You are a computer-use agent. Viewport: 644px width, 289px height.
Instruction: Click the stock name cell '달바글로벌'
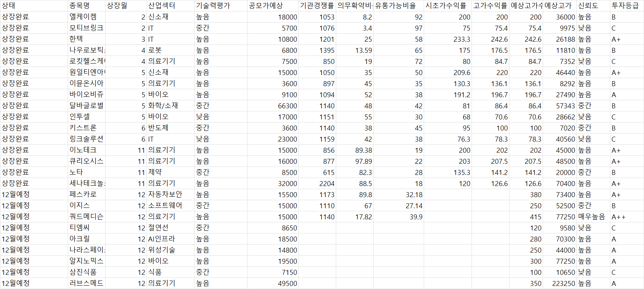86,106
